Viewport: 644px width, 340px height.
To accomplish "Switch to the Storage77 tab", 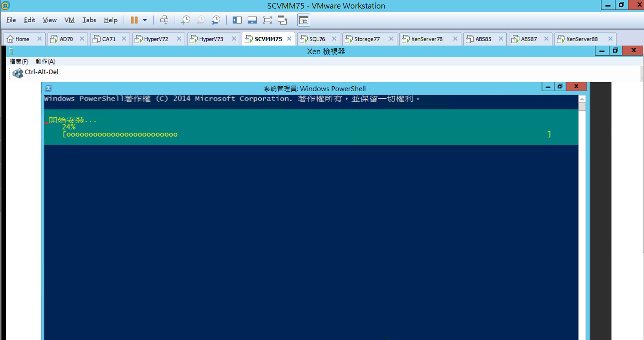I will [x=370, y=39].
